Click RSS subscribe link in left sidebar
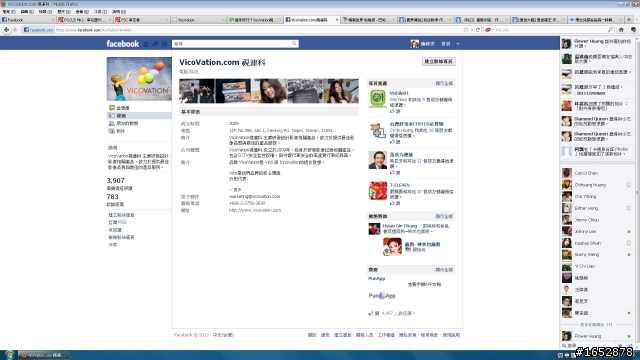Screen dimensions: 640x360 coord(118,222)
